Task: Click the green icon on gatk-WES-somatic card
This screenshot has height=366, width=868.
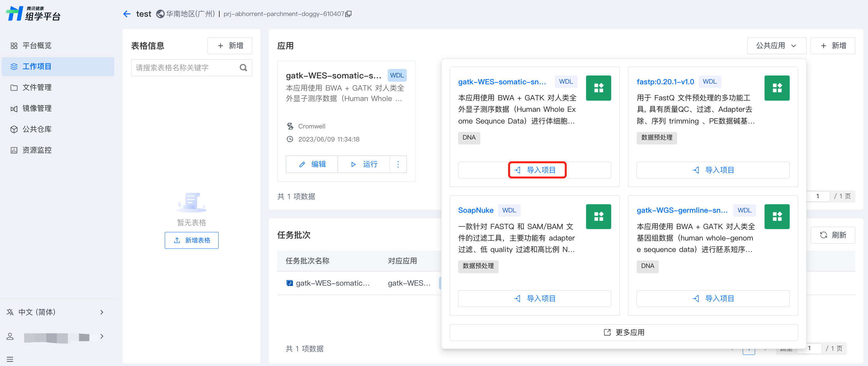Action: point(598,88)
